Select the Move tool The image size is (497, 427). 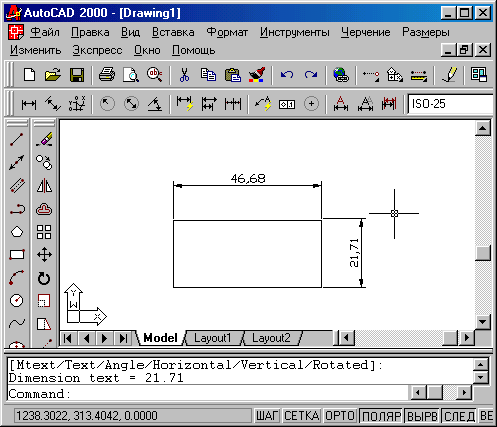(x=44, y=255)
